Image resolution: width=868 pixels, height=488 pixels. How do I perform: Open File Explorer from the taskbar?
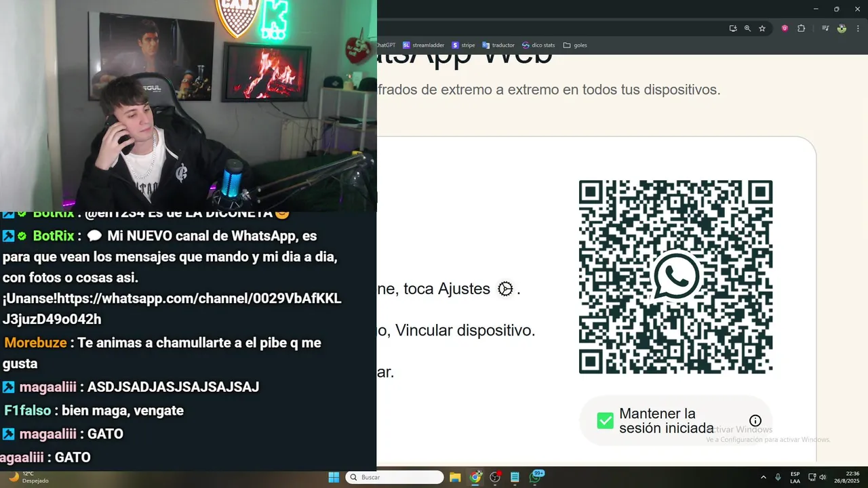(455, 477)
